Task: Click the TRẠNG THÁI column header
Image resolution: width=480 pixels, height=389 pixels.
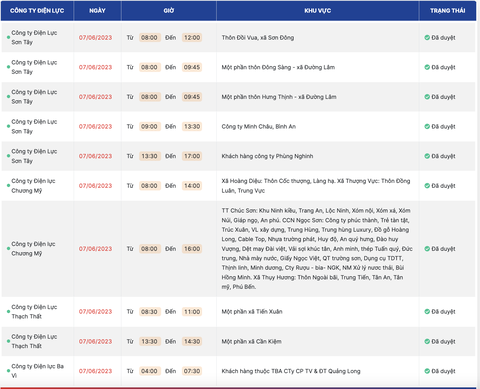Action: pos(447,11)
